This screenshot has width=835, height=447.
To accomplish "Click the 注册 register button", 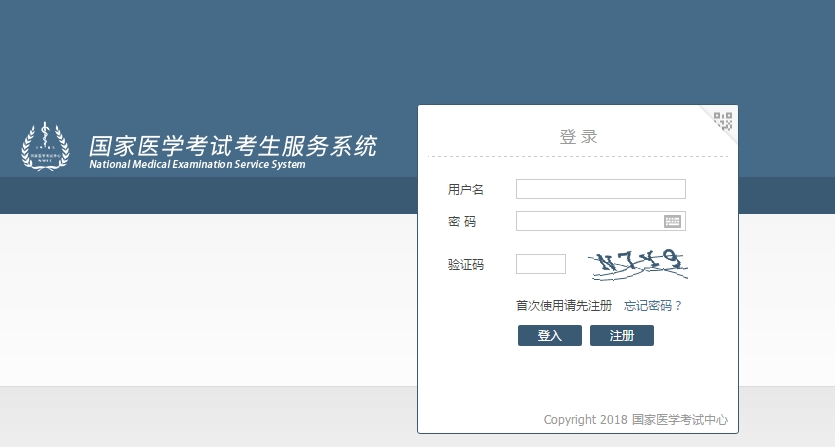I will (621, 335).
